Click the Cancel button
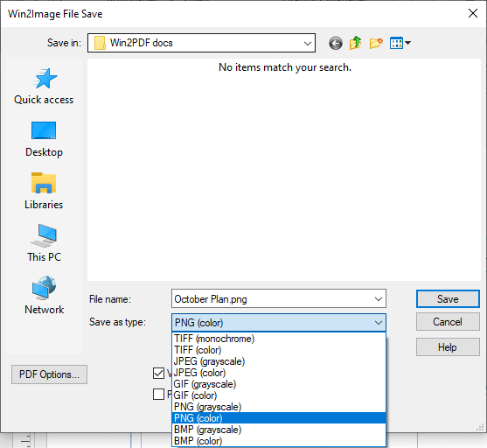Viewport: 487px width, 448px height. [448, 322]
